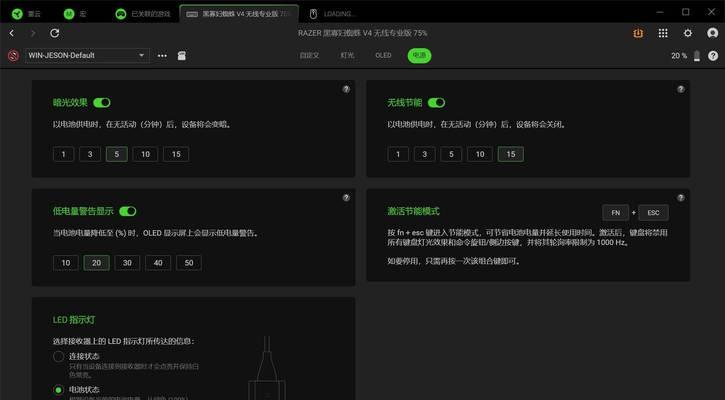Viewport: 725px width, 400px height.
Task: Open the user account avatar
Action: tap(713, 33)
